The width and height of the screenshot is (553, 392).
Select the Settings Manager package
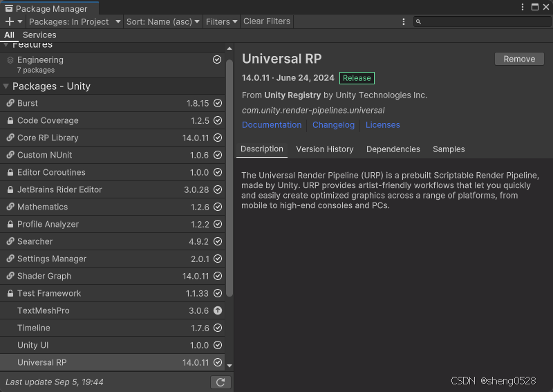[112, 259]
